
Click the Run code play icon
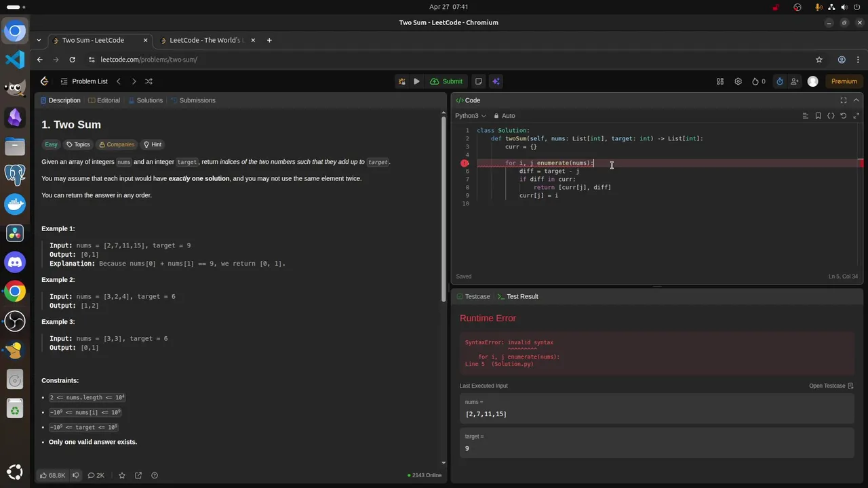[416, 81]
